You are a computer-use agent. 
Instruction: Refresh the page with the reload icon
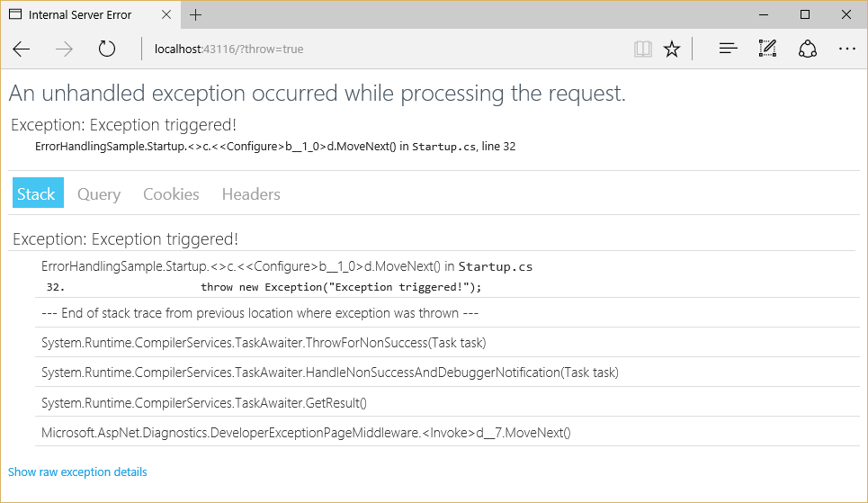pos(107,49)
